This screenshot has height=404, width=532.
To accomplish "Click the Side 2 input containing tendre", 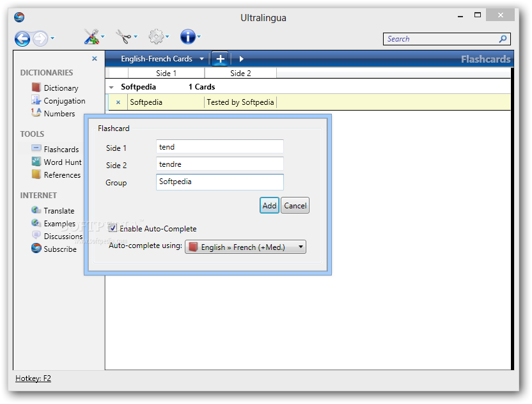I will [220, 164].
